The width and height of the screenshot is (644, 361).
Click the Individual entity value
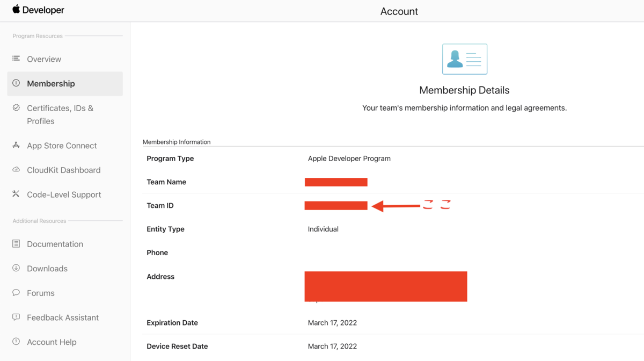pyautogui.click(x=323, y=229)
